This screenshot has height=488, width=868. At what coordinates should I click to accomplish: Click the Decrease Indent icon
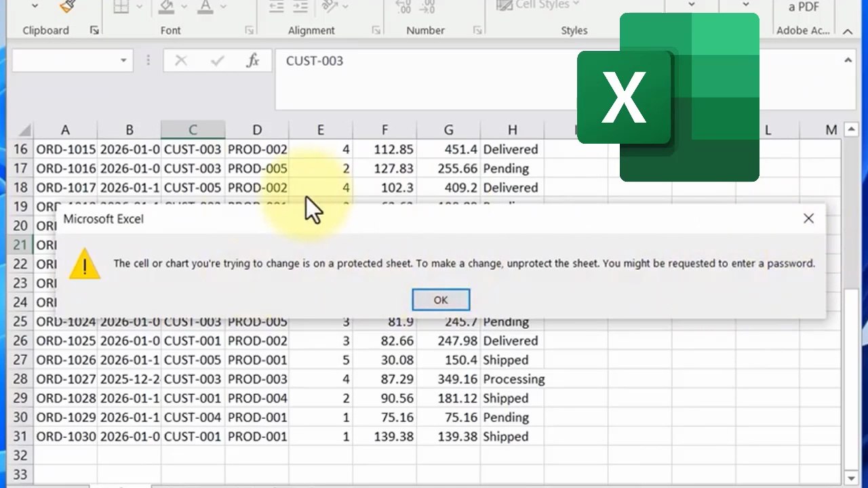276,6
